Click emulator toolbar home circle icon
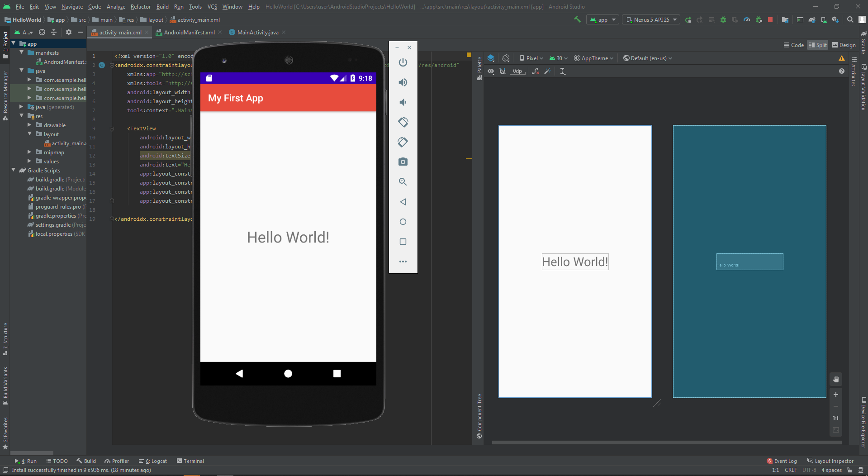The image size is (868, 476). (403, 222)
